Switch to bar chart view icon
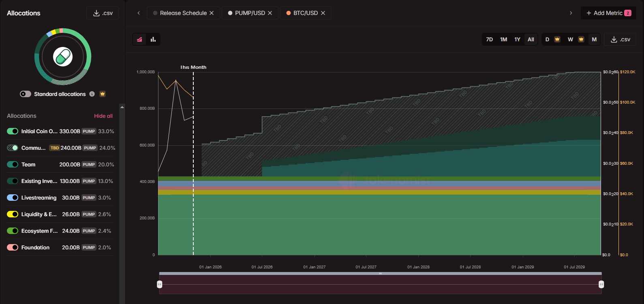The width and height of the screenshot is (644, 304). tap(153, 39)
